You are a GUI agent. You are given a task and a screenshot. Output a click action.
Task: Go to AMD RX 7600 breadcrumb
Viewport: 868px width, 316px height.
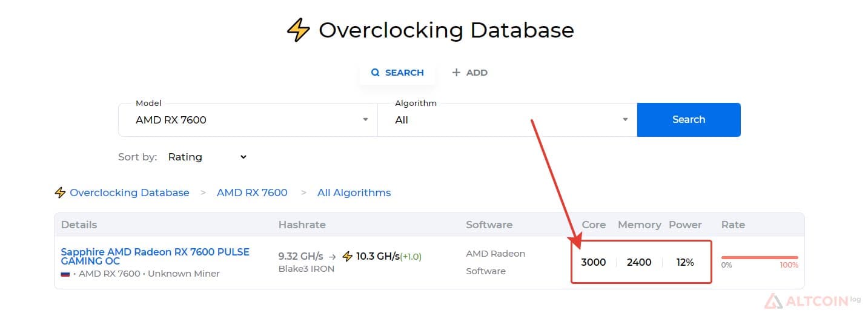coord(252,193)
